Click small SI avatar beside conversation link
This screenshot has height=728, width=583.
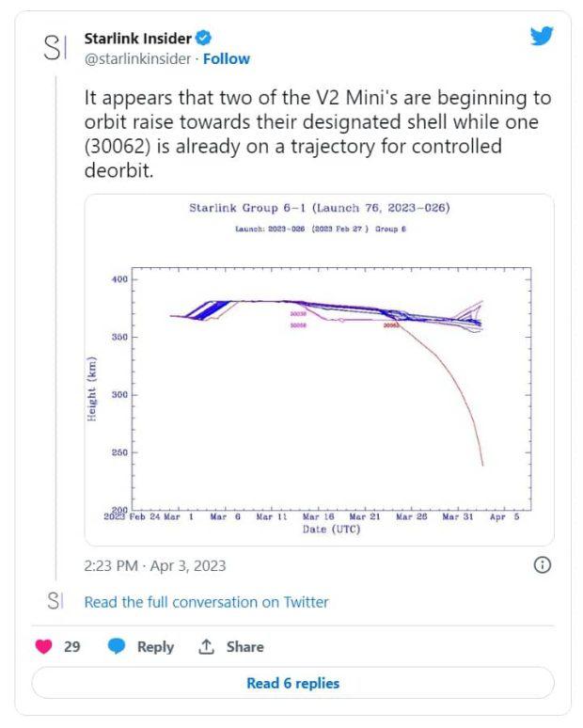55,601
